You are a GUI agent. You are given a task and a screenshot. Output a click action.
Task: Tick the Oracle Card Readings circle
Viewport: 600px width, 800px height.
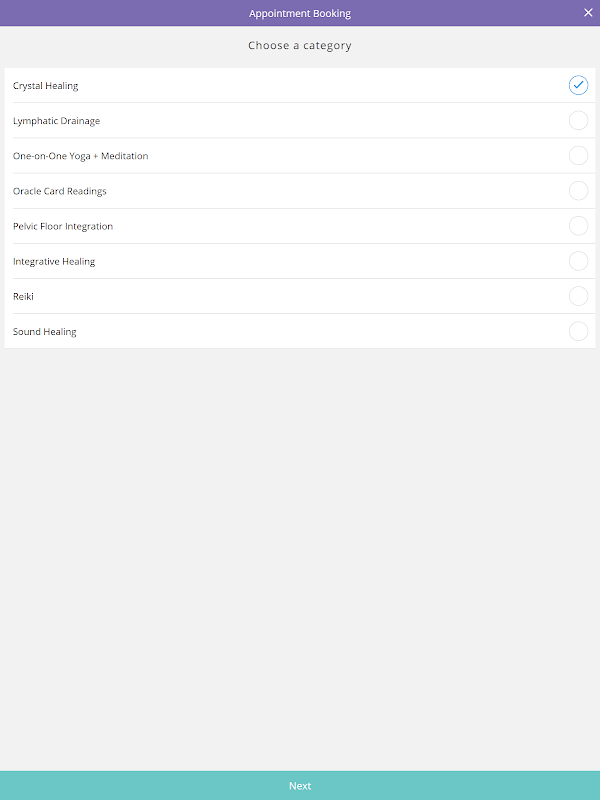pyautogui.click(x=578, y=191)
